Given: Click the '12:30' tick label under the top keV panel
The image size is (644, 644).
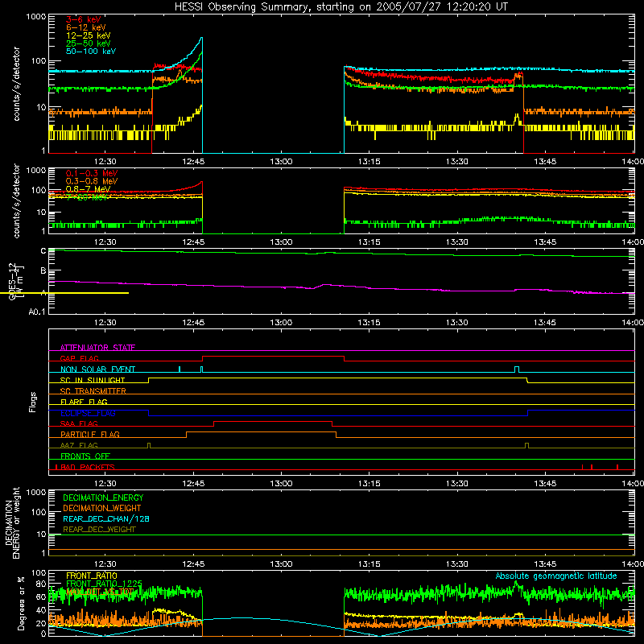Looking at the screenshot, I should click(105, 162).
